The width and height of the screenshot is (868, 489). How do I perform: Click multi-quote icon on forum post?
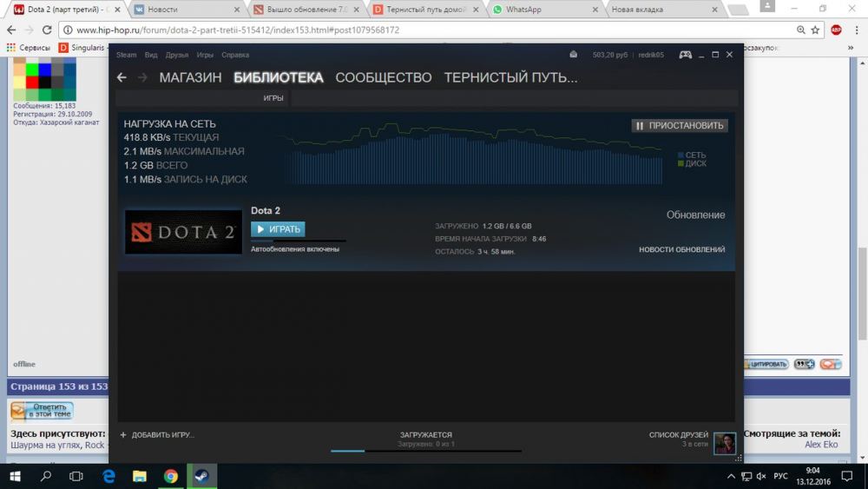(804, 364)
